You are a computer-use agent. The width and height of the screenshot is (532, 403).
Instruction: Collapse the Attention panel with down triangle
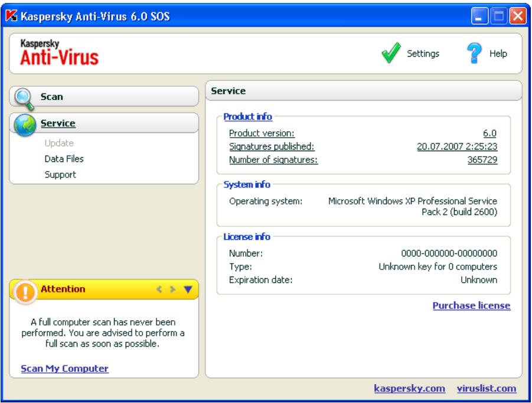pyautogui.click(x=188, y=290)
